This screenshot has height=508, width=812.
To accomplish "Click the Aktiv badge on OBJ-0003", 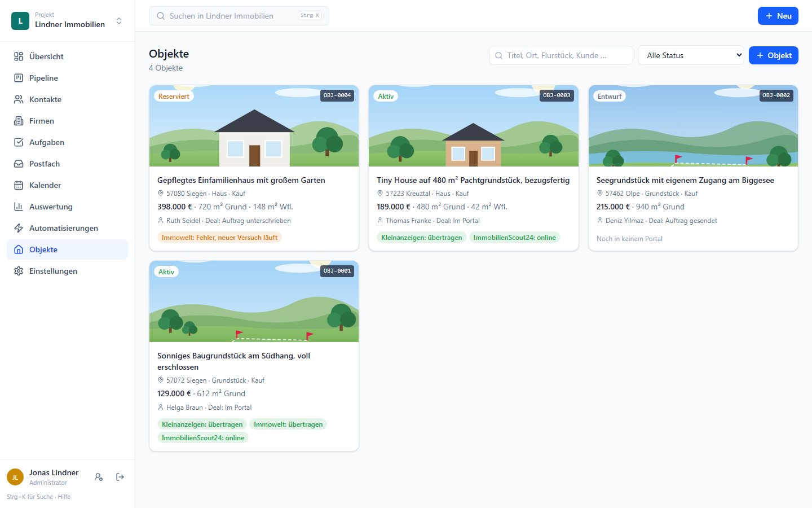I will click(x=386, y=97).
